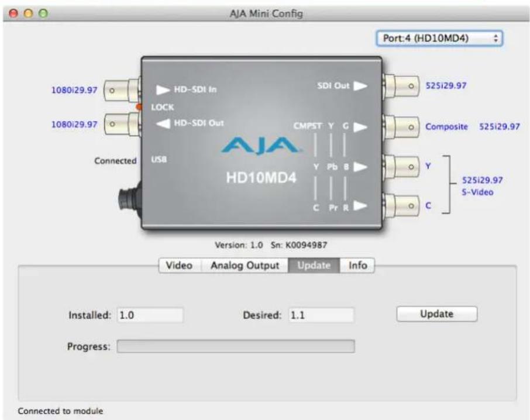
Task: Click the Sn: K0094987 serial number
Action: point(299,245)
